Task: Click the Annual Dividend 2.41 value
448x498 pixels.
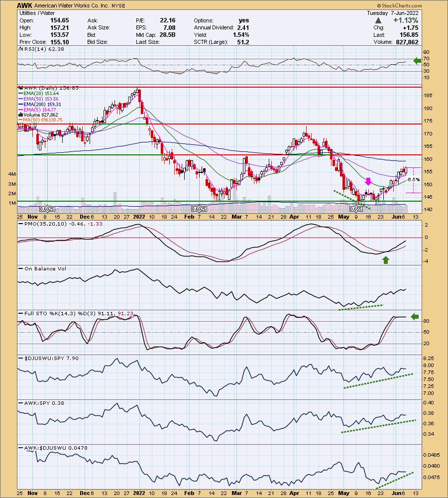Action: (x=243, y=27)
